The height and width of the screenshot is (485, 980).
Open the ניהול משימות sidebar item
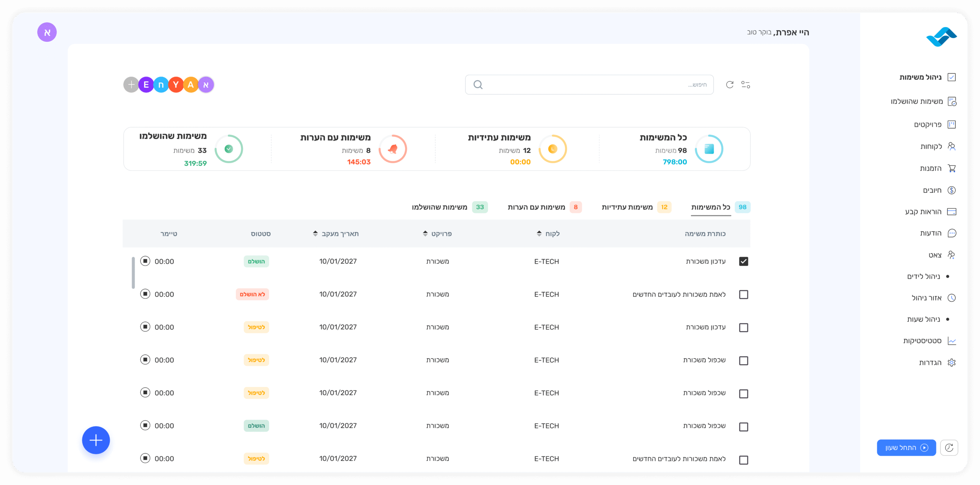(920, 77)
